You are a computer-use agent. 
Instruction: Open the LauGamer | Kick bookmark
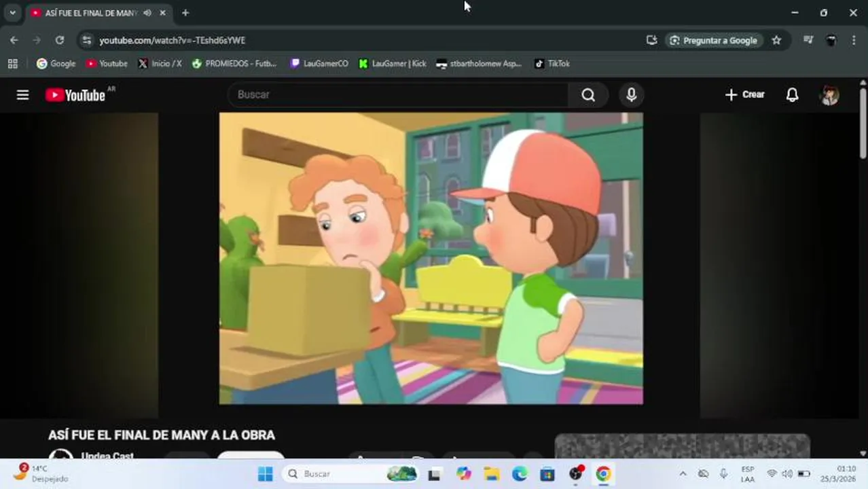point(392,64)
